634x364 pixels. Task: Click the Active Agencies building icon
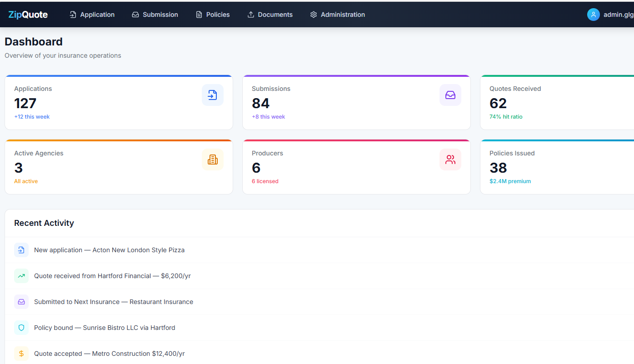pyautogui.click(x=213, y=160)
